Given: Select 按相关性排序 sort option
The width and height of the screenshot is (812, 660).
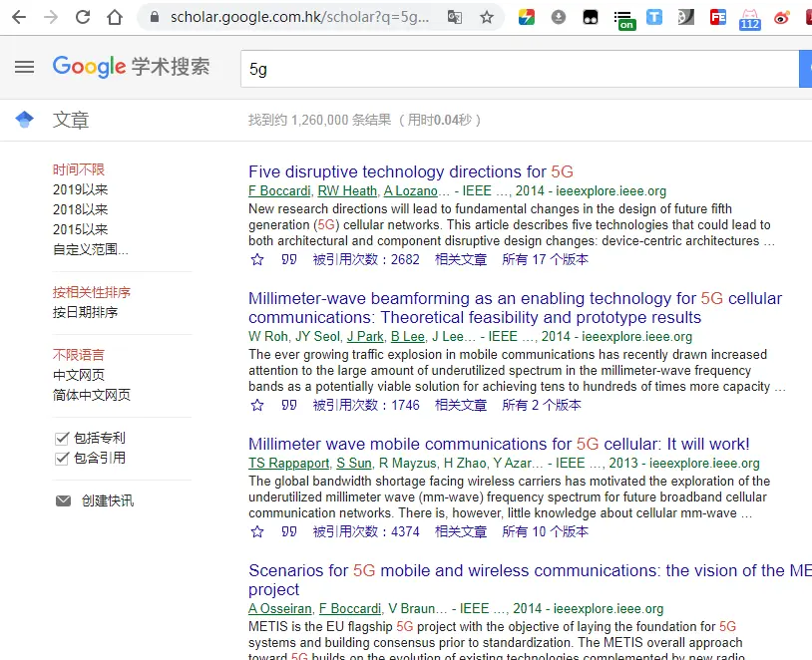Looking at the screenshot, I should point(92,292).
